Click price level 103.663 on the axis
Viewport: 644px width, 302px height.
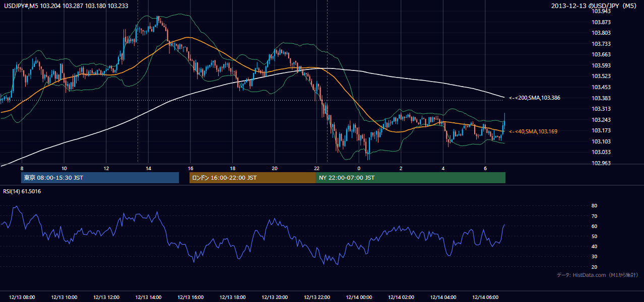(x=601, y=54)
